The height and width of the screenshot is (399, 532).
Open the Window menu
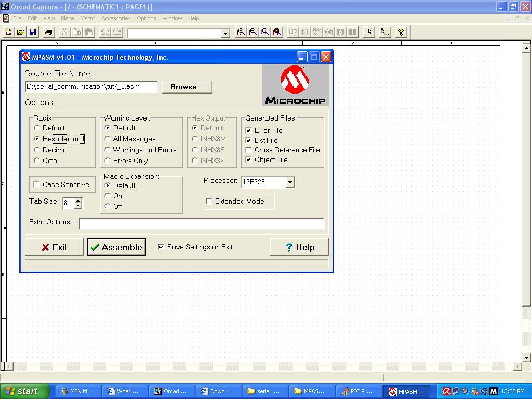tap(172, 18)
